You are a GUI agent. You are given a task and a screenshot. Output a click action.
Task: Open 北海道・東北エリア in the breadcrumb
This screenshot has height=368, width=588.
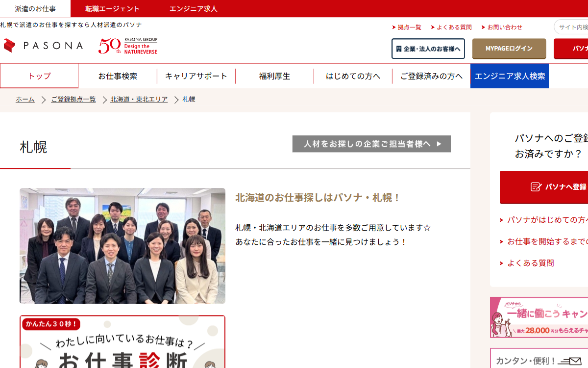(139, 100)
